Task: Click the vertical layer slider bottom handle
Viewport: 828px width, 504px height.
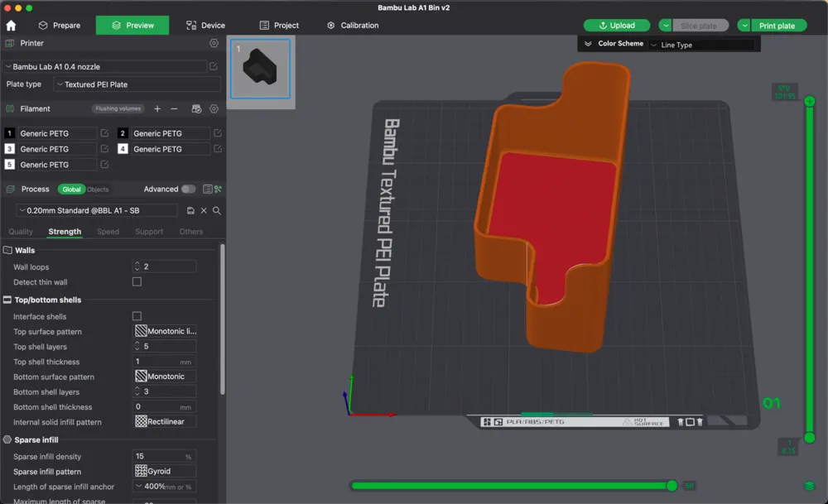Action: pyautogui.click(x=810, y=438)
